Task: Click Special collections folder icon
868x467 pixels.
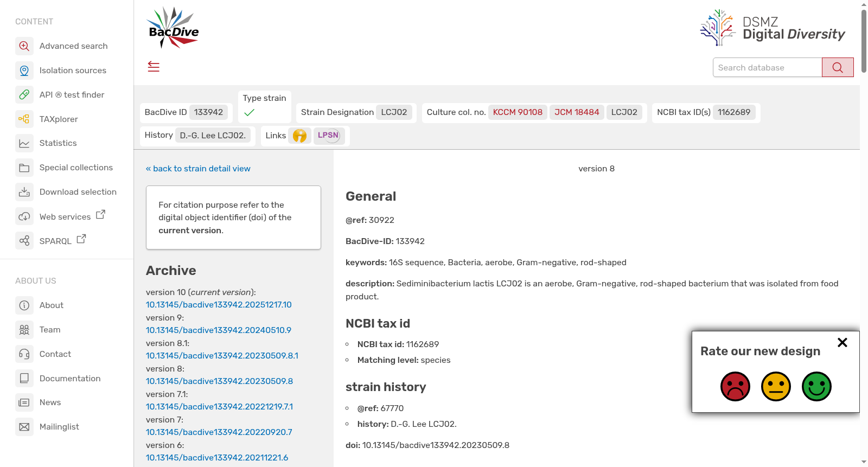Action: 24,168
